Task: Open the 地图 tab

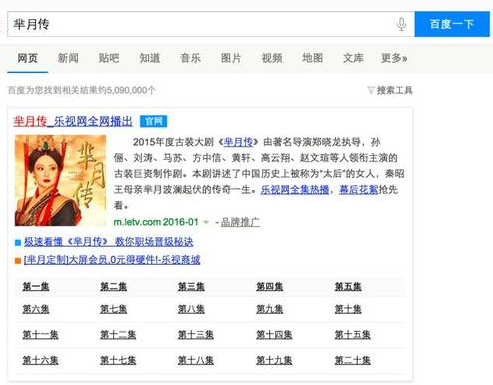Action: click(x=312, y=58)
